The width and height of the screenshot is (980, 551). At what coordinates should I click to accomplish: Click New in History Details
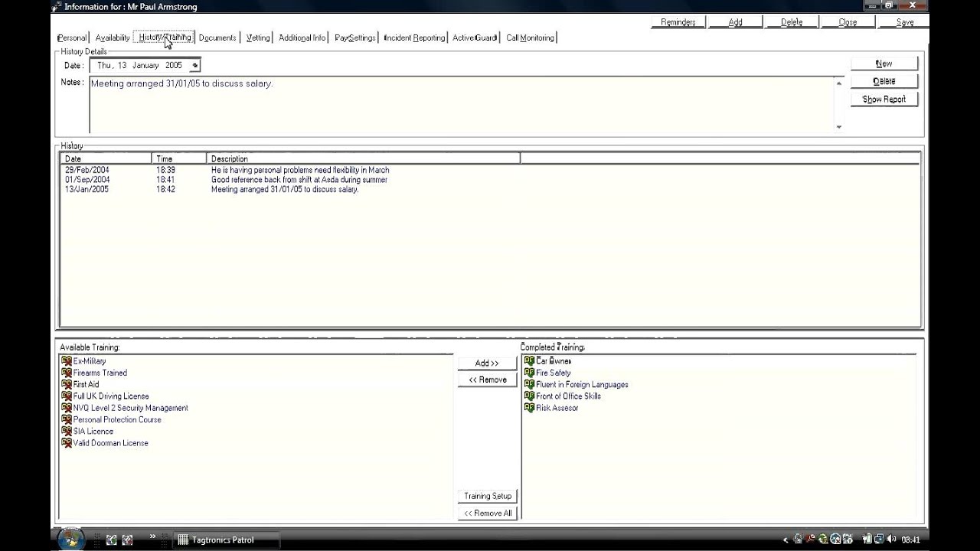884,64
